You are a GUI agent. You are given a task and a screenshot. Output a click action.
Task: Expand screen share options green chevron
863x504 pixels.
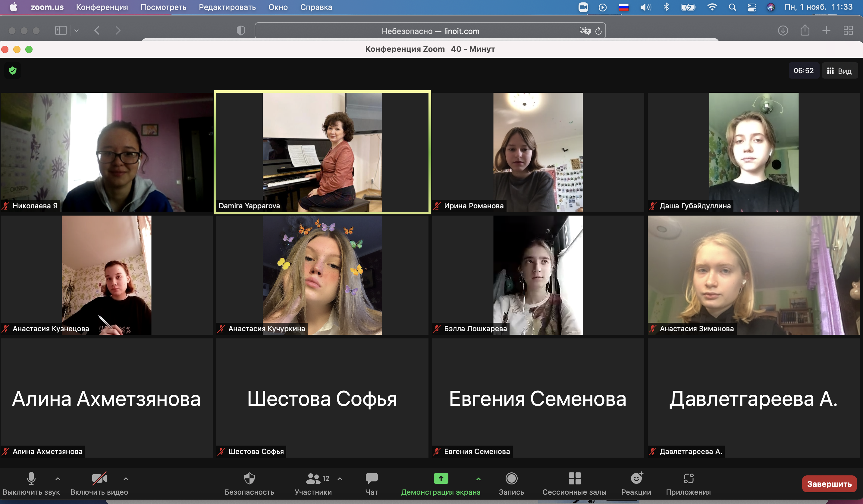(x=478, y=479)
